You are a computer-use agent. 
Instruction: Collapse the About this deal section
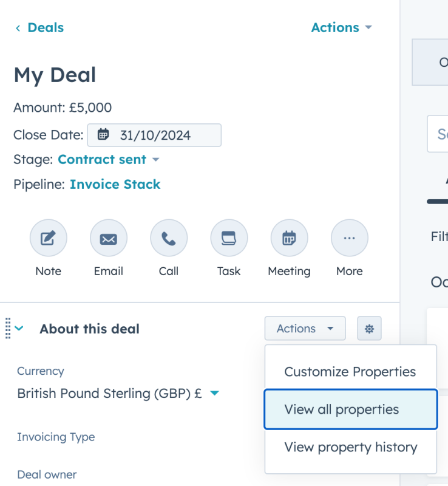pos(19,327)
